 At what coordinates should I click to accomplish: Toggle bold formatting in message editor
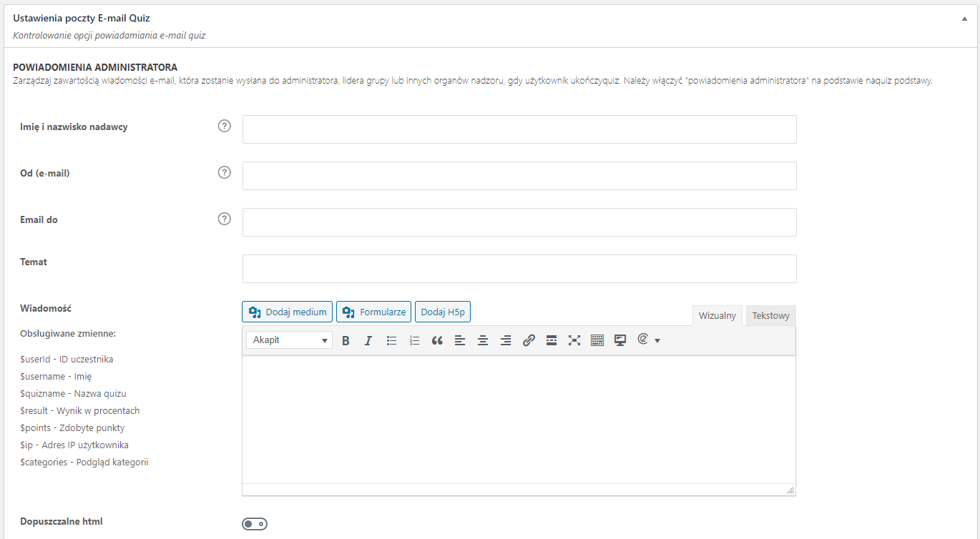[x=346, y=341]
